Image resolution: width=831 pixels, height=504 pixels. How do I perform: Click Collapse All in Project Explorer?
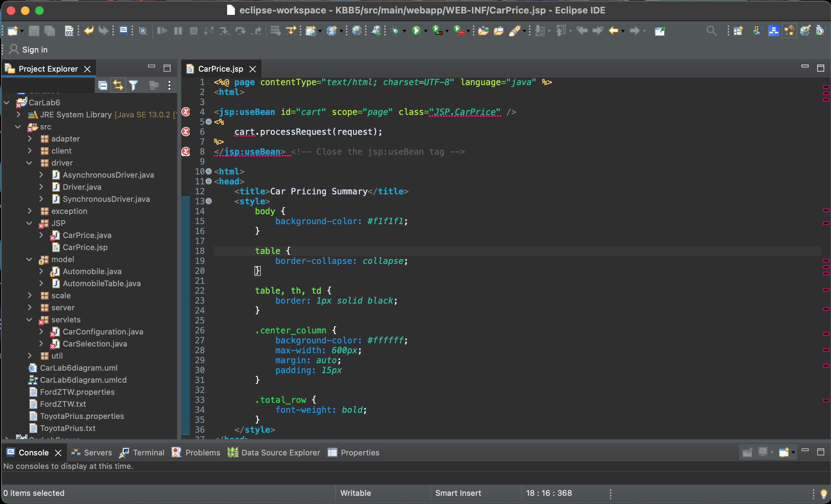103,85
